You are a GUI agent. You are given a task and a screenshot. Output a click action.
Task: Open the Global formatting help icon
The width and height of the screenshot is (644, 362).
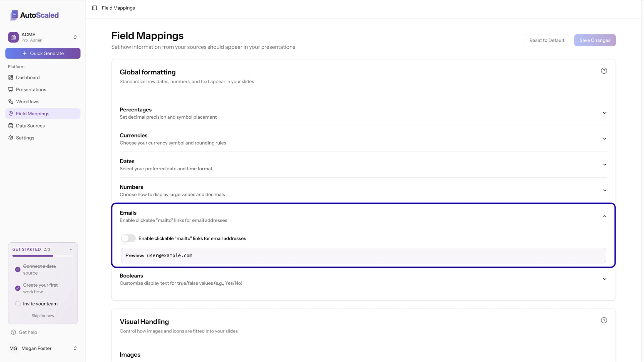click(604, 71)
